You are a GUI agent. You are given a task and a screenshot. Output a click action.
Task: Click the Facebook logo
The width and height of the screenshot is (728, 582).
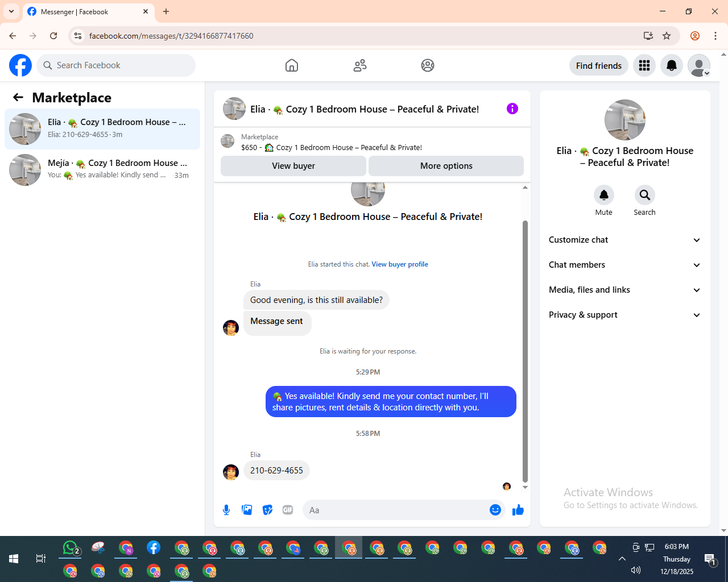[x=20, y=65]
